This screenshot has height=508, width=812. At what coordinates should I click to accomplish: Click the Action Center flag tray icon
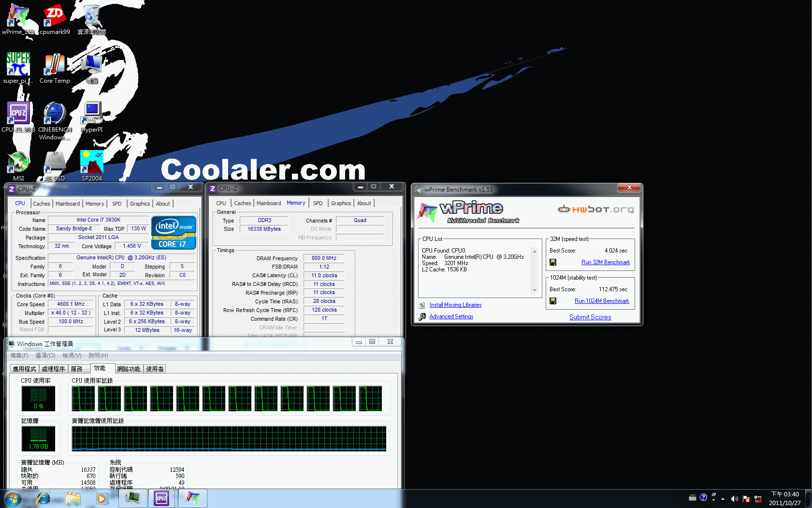(x=746, y=499)
